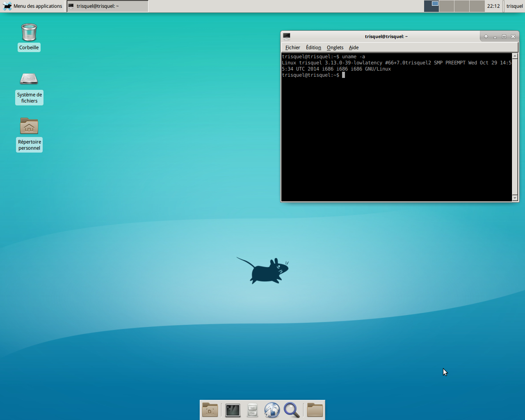Viewport: 525px width, 420px height.
Task: Click the '3.13.0-39-lowlatency' kernel version text
Action: (x=354, y=63)
